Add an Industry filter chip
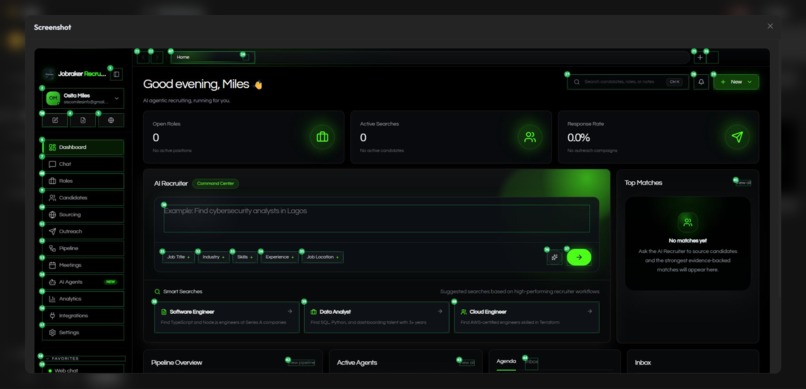The image size is (806, 389). pos(214,257)
